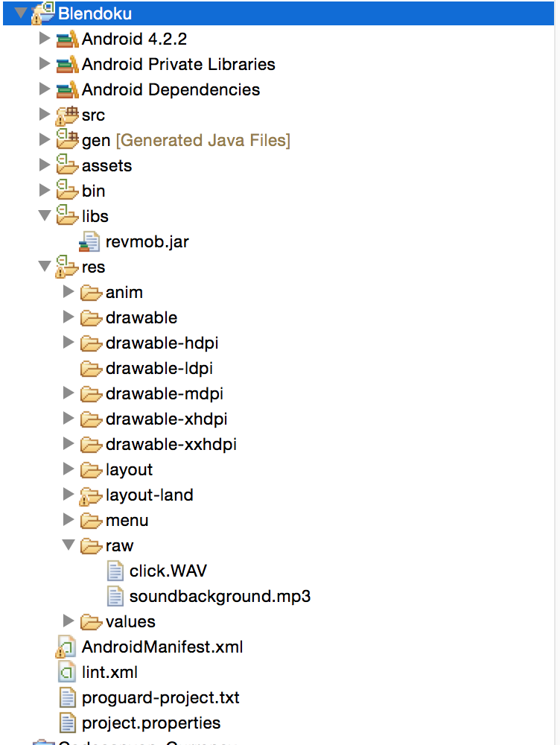Click the gen generated folder icon

pyautogui.click(x=68, y=140)
